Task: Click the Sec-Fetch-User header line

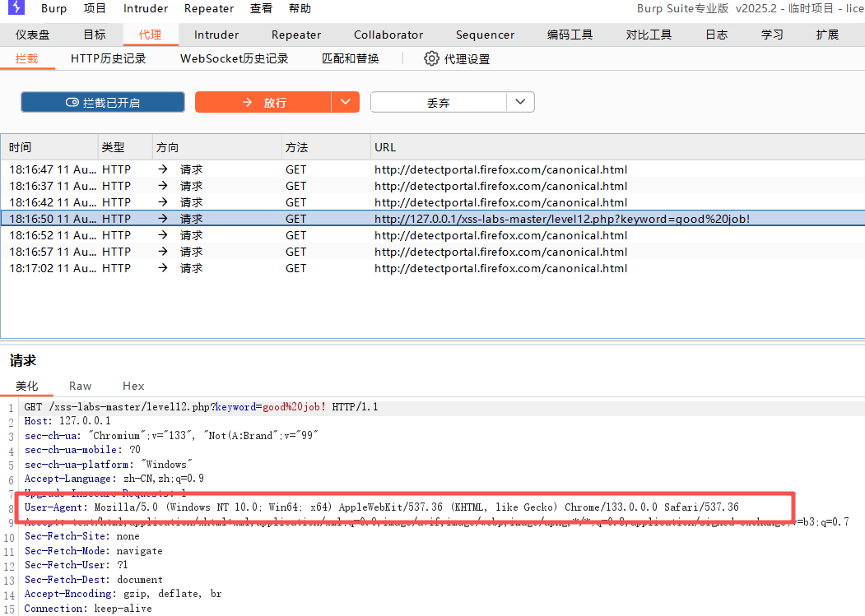Action: click(x=76, y=565)
